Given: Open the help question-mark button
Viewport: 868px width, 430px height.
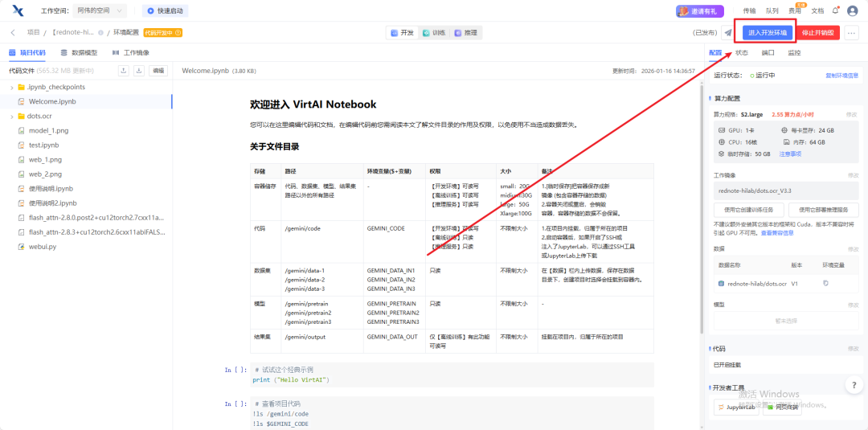Looking at the screenshot, I should click(854, 384).
